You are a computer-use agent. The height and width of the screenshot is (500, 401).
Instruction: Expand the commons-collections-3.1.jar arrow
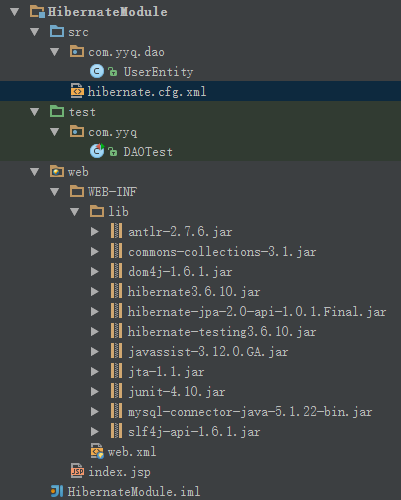[95, 252]
